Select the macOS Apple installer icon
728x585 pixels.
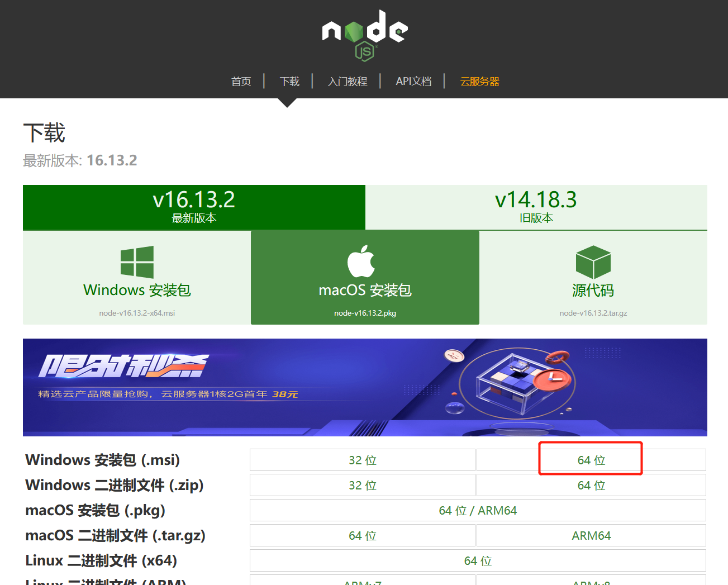coord(364,261)
